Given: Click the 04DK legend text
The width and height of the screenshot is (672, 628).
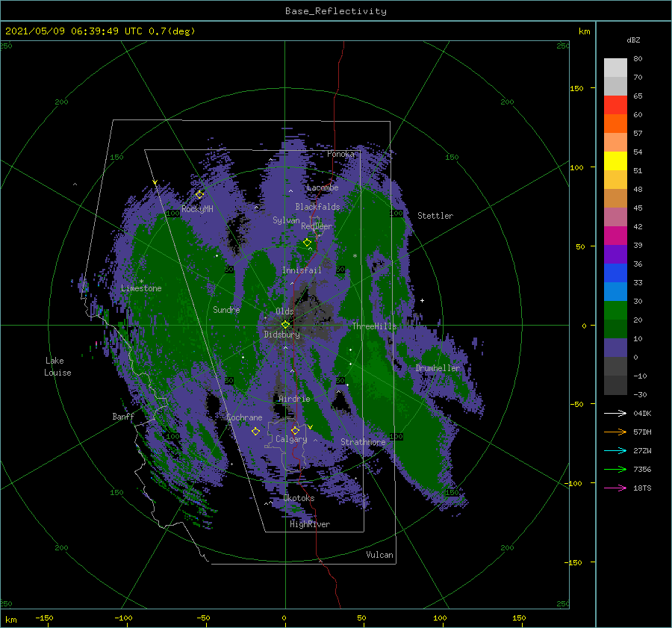Looking at the screenshot, I should click(x=642, y=413).
